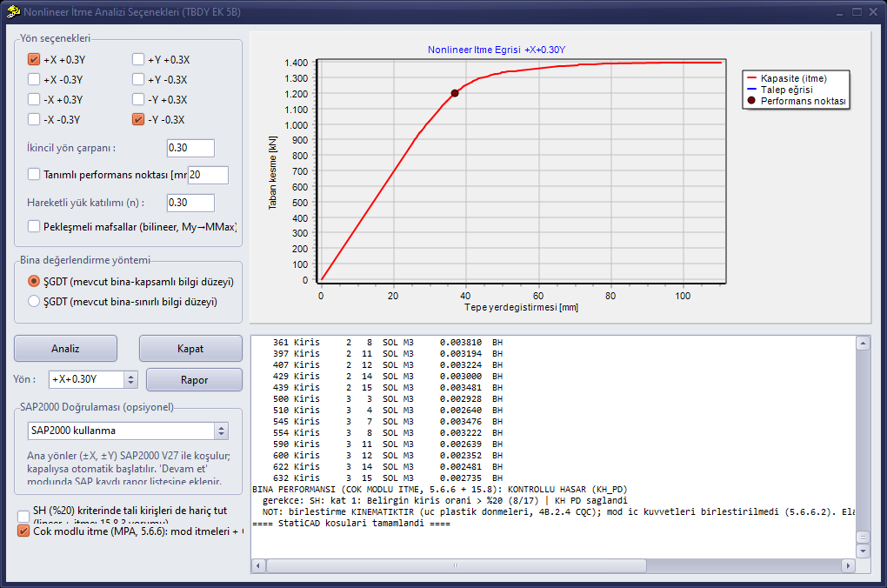887x588 pixels.
Task: Click the StatiCAD kosulari tamamlandi line
Action: click(x=351, y=524)
